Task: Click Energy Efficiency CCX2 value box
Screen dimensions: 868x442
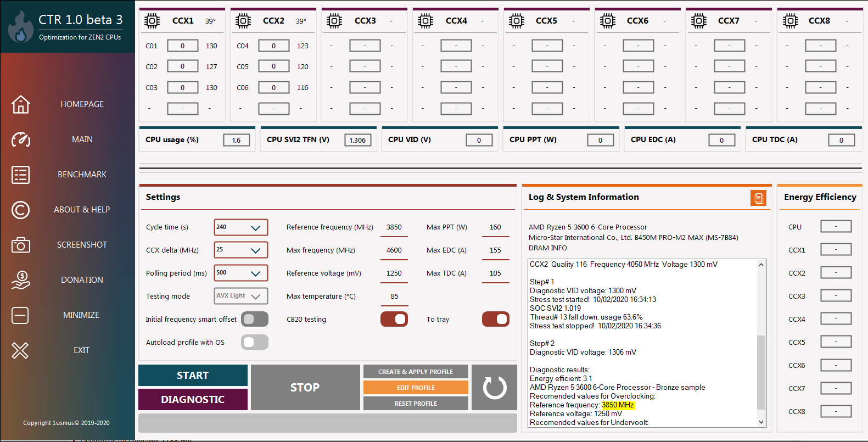Action: tap(836, 272)
